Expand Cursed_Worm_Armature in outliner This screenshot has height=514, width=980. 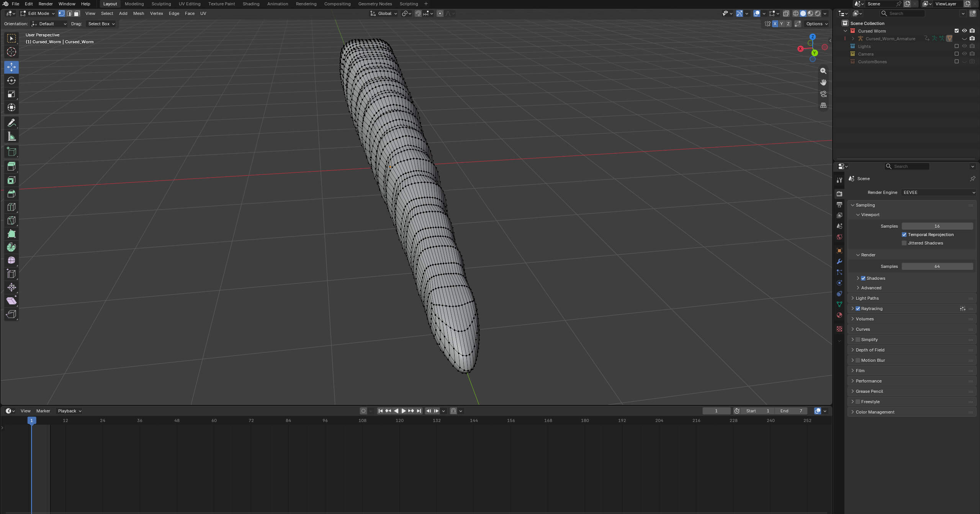click(853, 39)
